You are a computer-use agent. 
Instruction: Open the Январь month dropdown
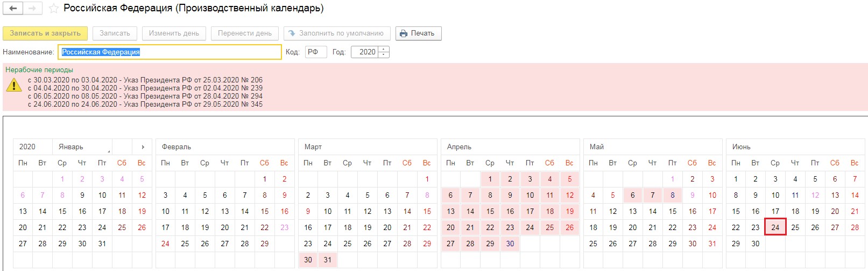pyautogui.click(x=82, y=147)
